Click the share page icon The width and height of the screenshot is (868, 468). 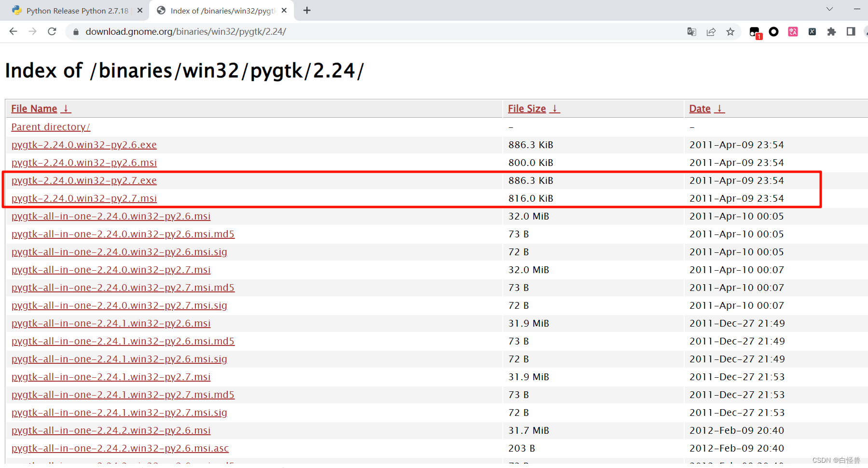point(711,31)
